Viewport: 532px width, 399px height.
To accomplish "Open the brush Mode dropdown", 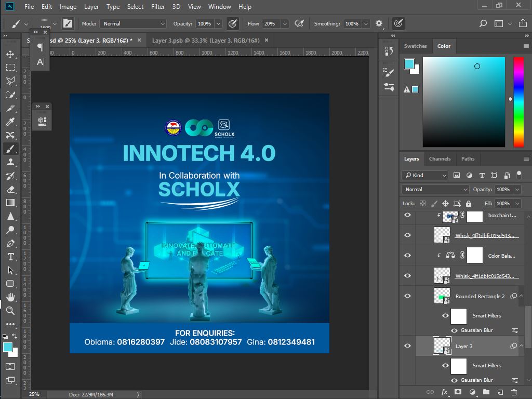I will click(133, 24).
